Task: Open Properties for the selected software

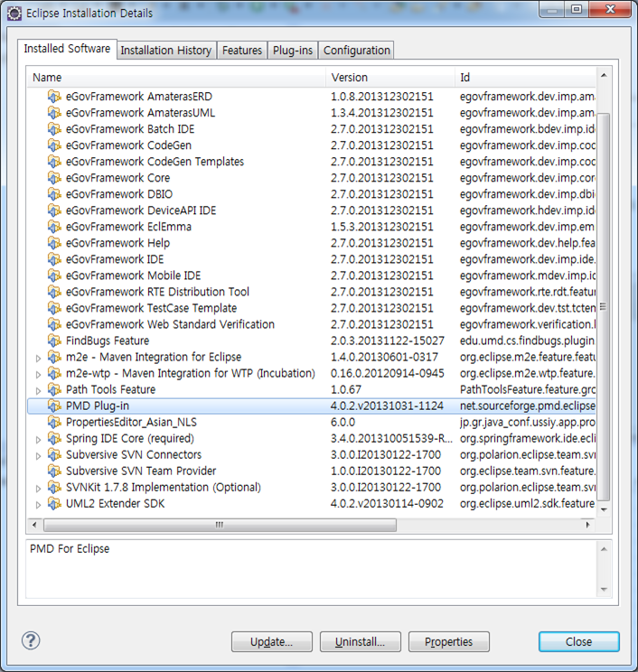Action: pos(449,642)
